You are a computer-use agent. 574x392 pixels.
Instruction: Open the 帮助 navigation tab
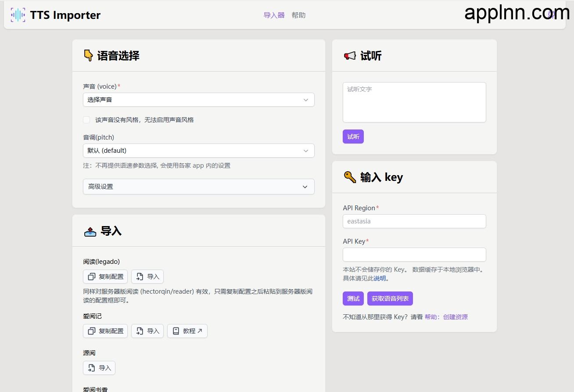point(298,15)
